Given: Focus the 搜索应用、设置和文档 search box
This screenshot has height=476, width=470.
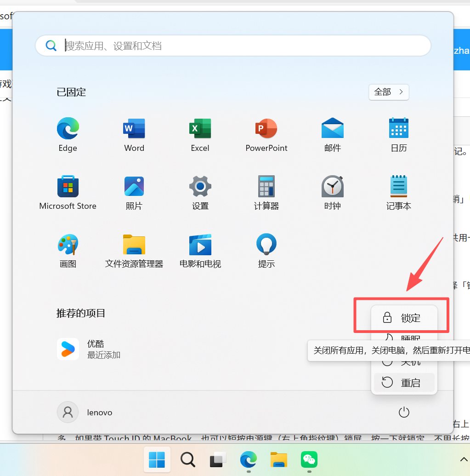Looking at the screenshot, I should click(x=233, y=46).
